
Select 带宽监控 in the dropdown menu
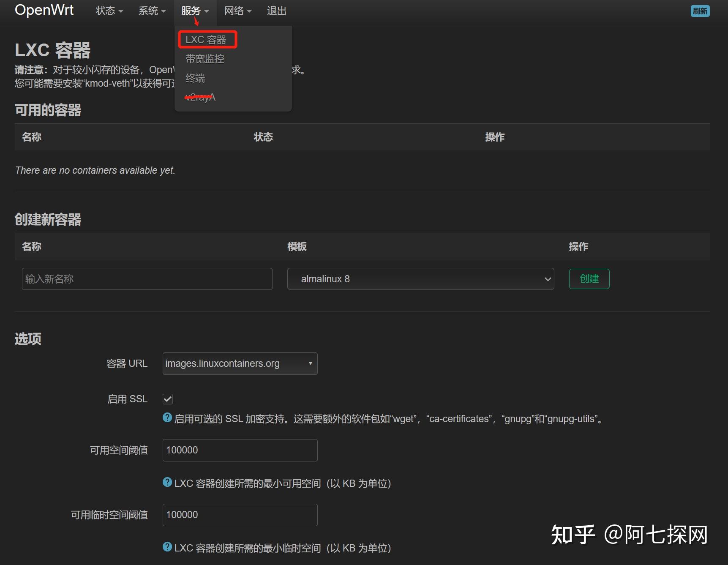point(204,59)
